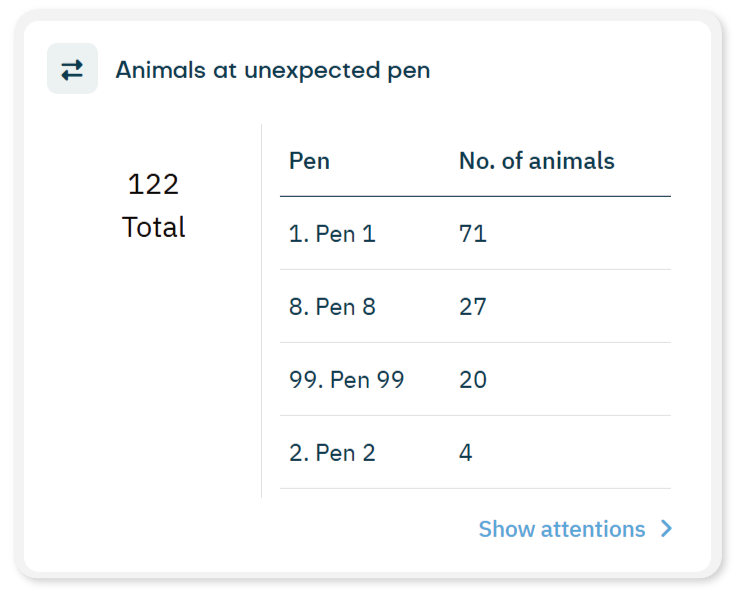Viewport: 737px width, 592px height.
Task: Click the 71 animals count for Pen 1
Action: 472,234
